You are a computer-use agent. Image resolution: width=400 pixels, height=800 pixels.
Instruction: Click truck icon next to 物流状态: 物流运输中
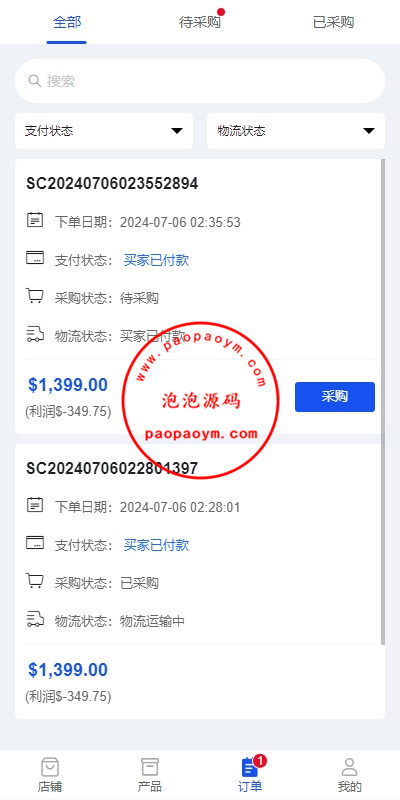point(35,620)
